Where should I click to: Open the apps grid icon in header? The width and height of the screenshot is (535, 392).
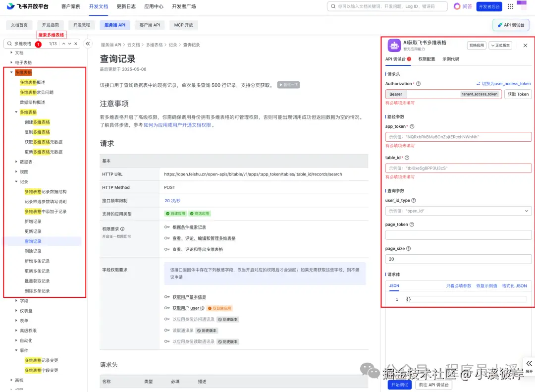pos(510,6)
